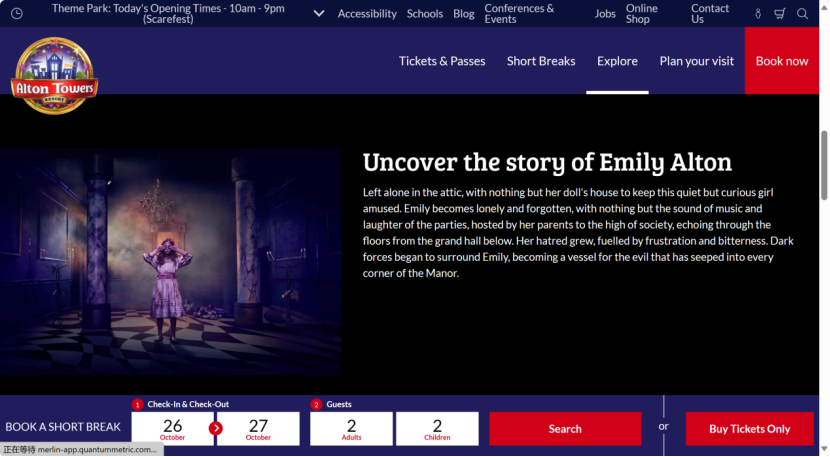Select the 27 October check-out date
This screenshot has width=830, height=457.
pos(258,429)
